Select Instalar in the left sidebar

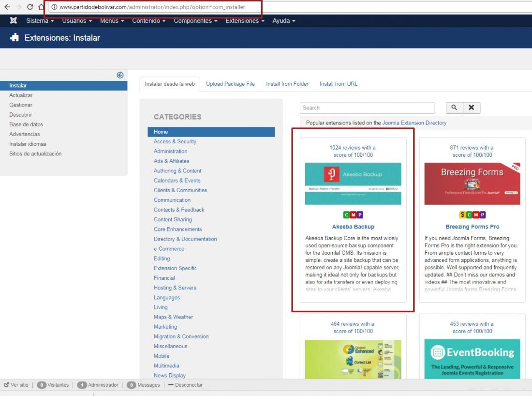pyautogui.click(x=63, y=86)
